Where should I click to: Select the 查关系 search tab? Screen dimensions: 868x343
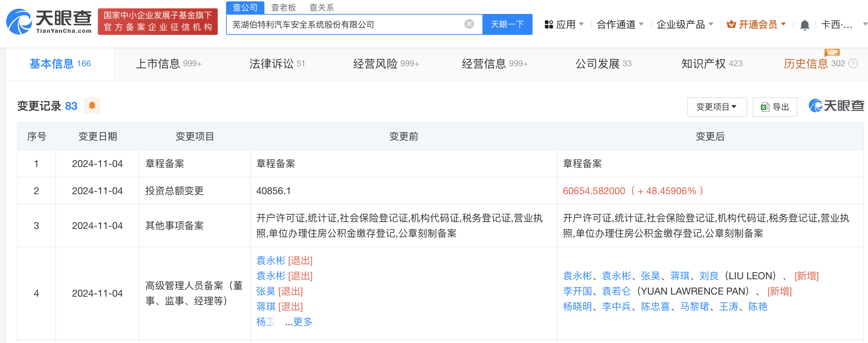pyautogui.click(x=322, y=7)
